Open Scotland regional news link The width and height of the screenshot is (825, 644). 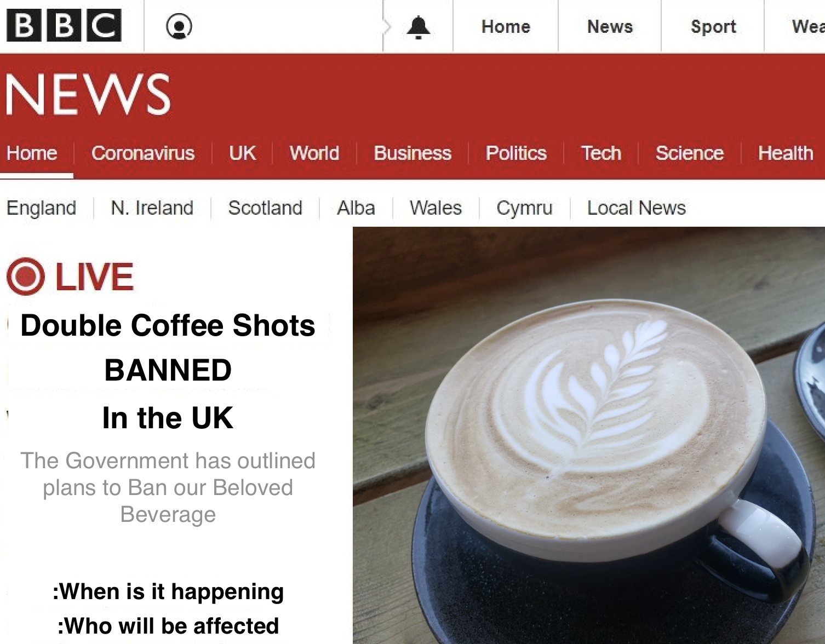265,208
